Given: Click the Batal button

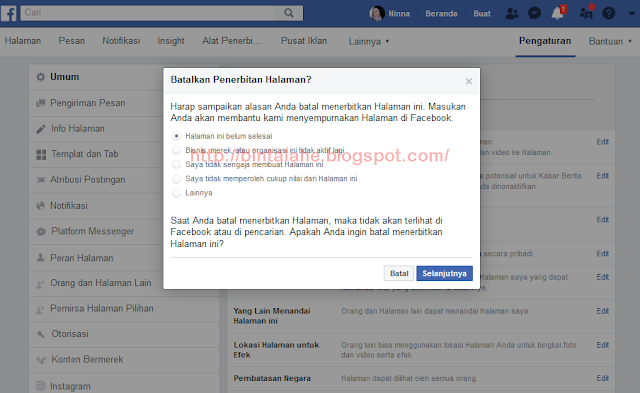Looking at the screenshot, I should pos(399,273).
